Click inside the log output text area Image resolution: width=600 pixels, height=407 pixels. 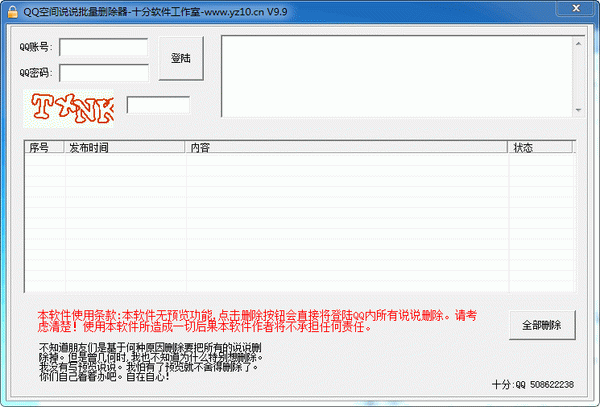pos(397,77)
